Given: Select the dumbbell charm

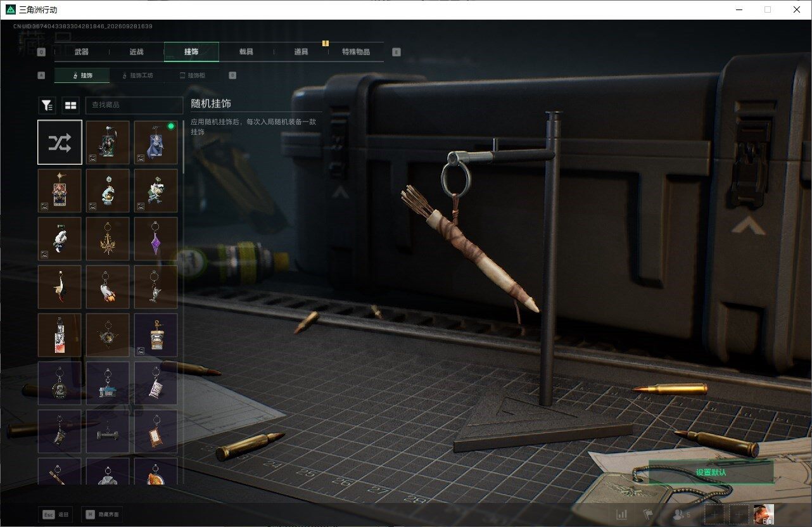Looking at the screenshot, I should (x=108, y=431).
